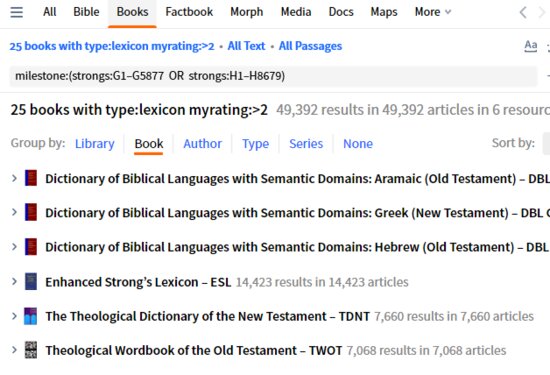Screen dimensions: 550x375
Task: Open Dictionary of Biblical Languages: Hebrew title
Action: pyautogui.click(x=297, y=247)
